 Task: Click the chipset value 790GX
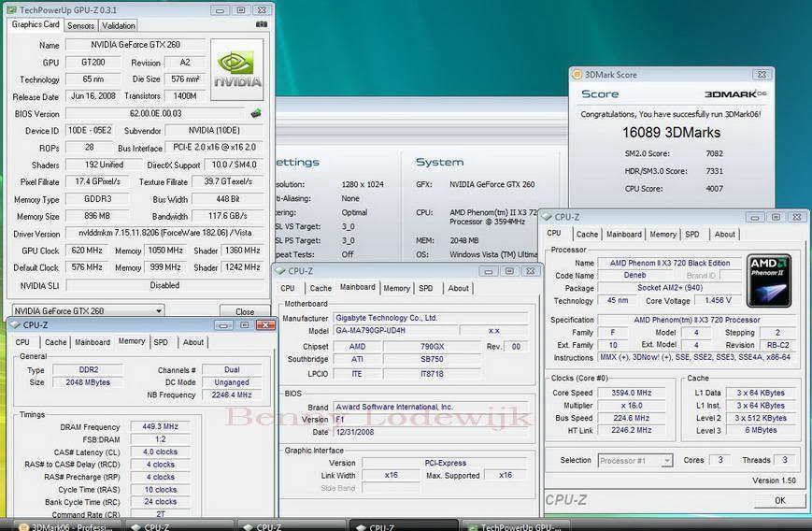click(x=432, y=346)
